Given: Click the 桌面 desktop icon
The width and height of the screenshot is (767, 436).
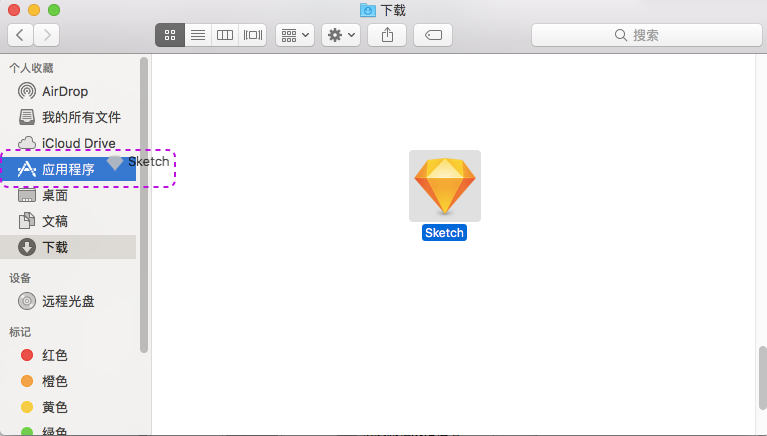Looking at the screenshot, I should (x=27, y=195).
